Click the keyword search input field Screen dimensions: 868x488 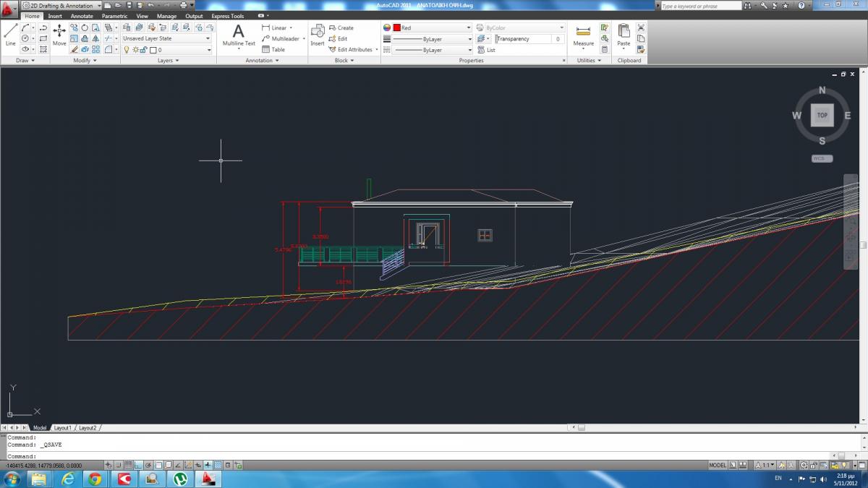(x=700, y=6)
